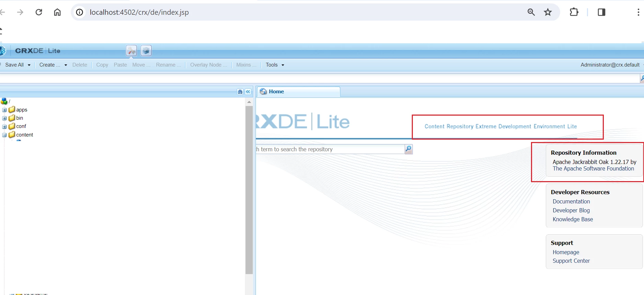Open The Apache Software Foundation link

coord(593,169)
